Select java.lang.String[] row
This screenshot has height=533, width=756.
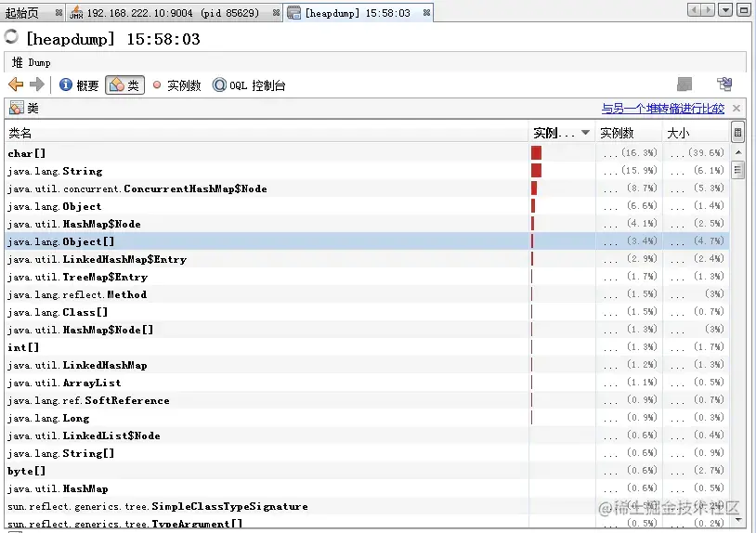367,453
